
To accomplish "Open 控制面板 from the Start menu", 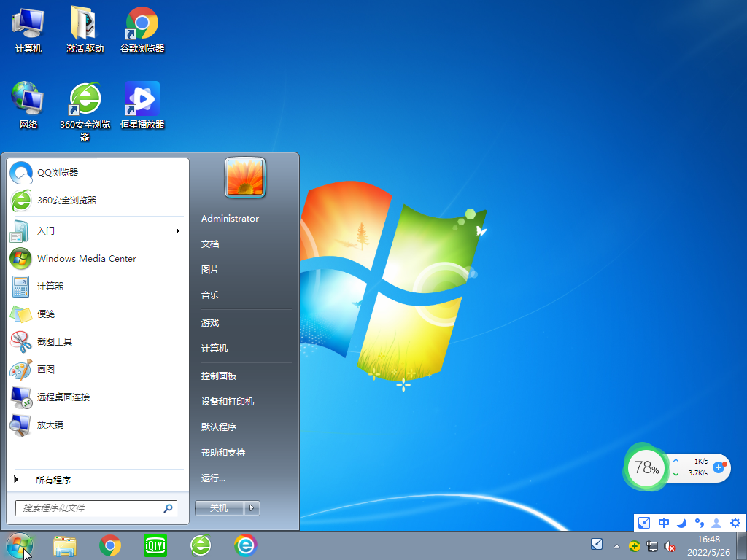I will click(x=218, y=376).
